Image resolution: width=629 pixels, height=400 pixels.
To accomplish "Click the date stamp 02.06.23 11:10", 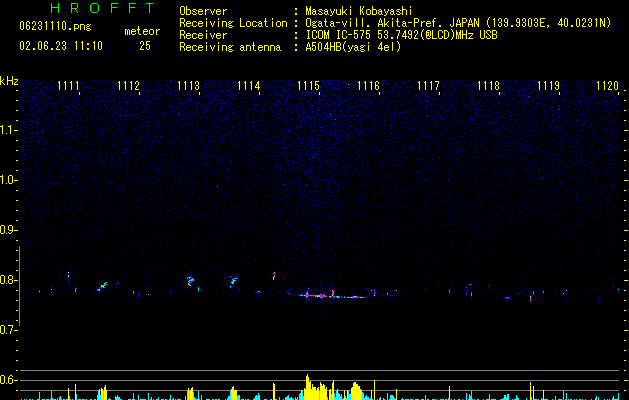I will [x=61, y=46].
